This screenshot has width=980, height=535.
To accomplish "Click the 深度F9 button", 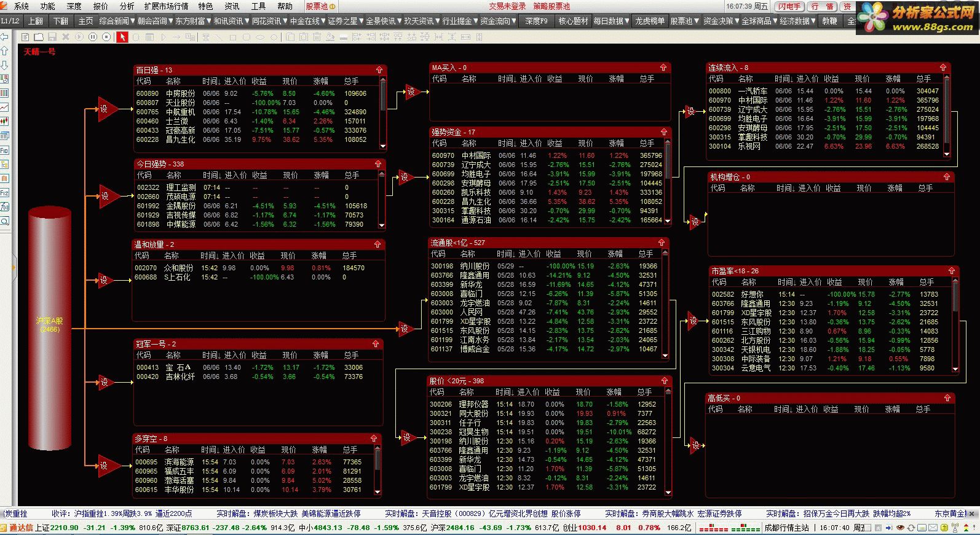I will click(x=536, y=21).
